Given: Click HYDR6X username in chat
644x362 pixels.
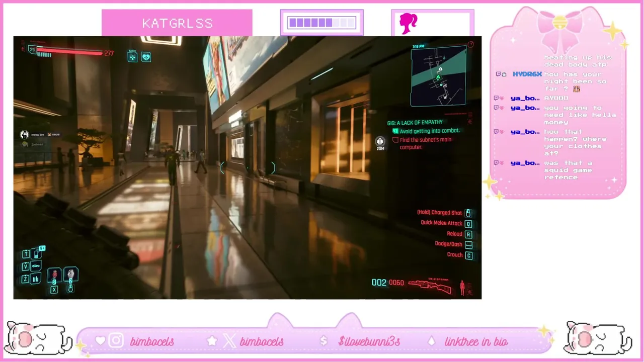Looking at the screenshot, I should [x=527, y=74].
